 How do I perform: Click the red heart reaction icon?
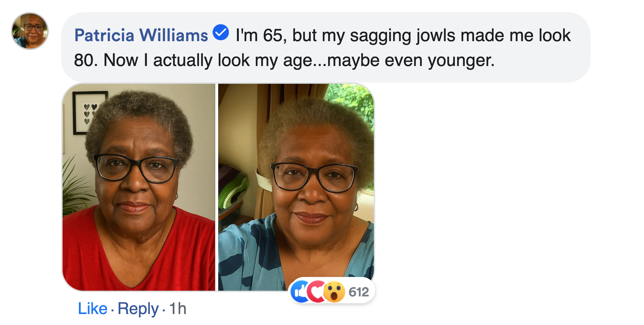pyautogui.click(x=317, y=292)
